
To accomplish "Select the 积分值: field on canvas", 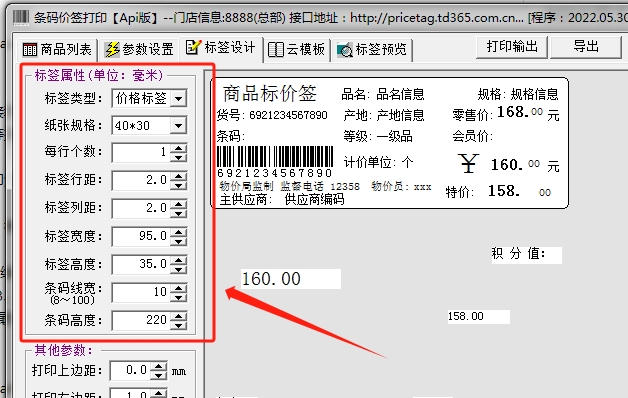I will coord(527,255).
